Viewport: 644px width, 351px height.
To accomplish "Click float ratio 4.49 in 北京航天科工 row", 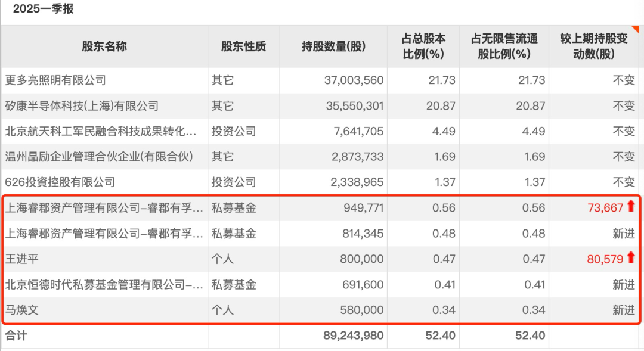I will pos(534,131).
